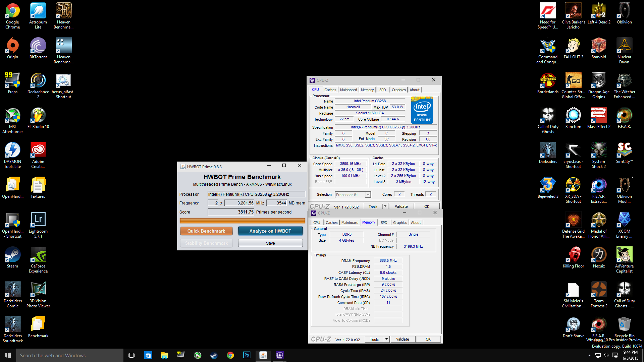Image resolution: width=644 pixels, height=362 pixels.
Task: Launch Lightroom 5.7.1 shortcut
Action: (38, 225)
